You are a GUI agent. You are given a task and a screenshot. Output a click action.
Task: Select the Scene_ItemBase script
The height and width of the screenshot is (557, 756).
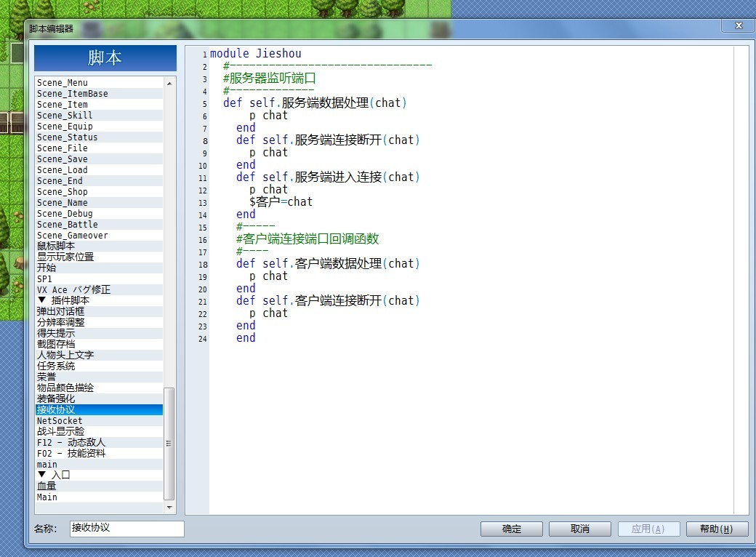(100, 94)
